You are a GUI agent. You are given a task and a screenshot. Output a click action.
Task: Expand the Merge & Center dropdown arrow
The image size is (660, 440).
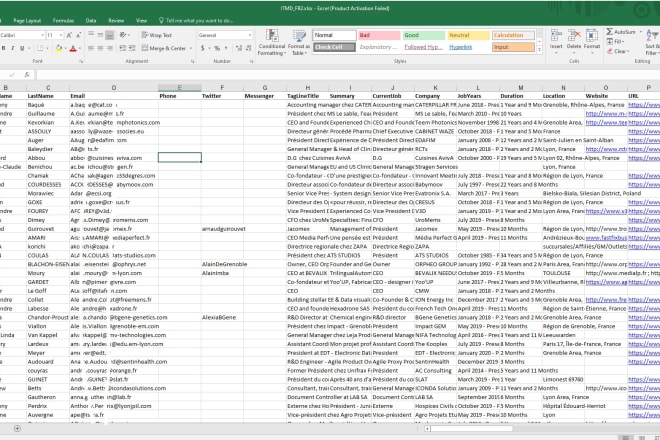point(191,48)
